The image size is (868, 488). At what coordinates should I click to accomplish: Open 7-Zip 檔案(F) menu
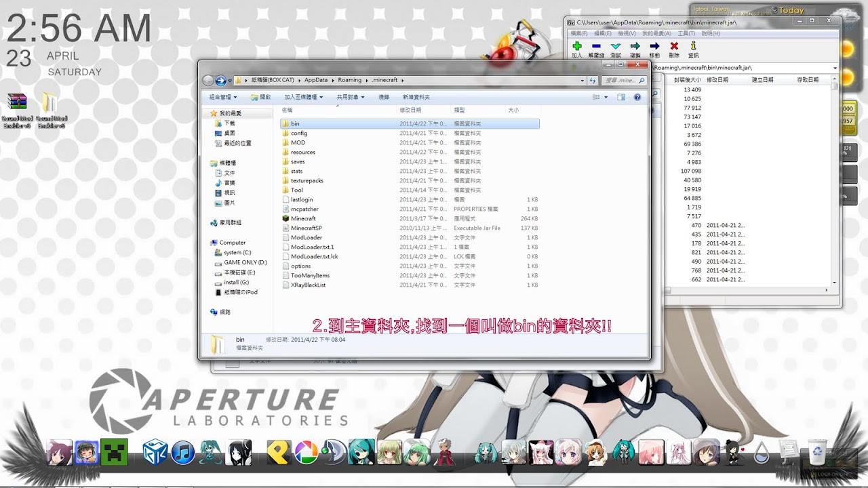(578, 33)
